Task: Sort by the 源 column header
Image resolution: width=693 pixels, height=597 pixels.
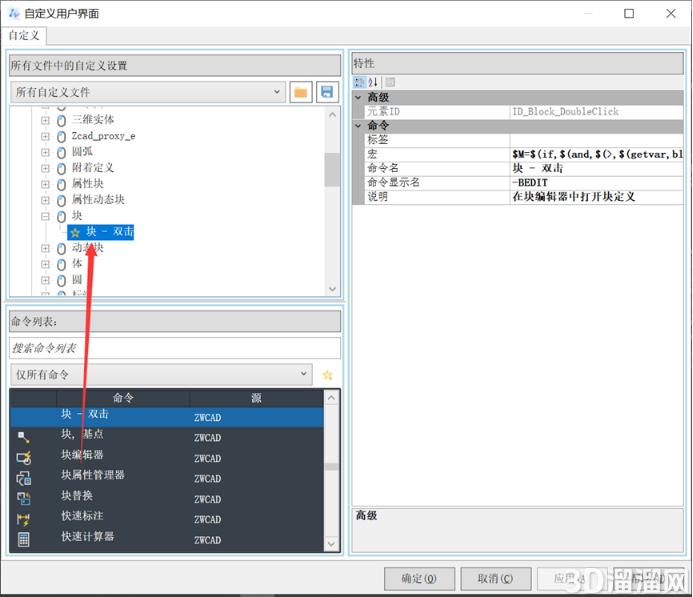Action: tap(257, 398)
